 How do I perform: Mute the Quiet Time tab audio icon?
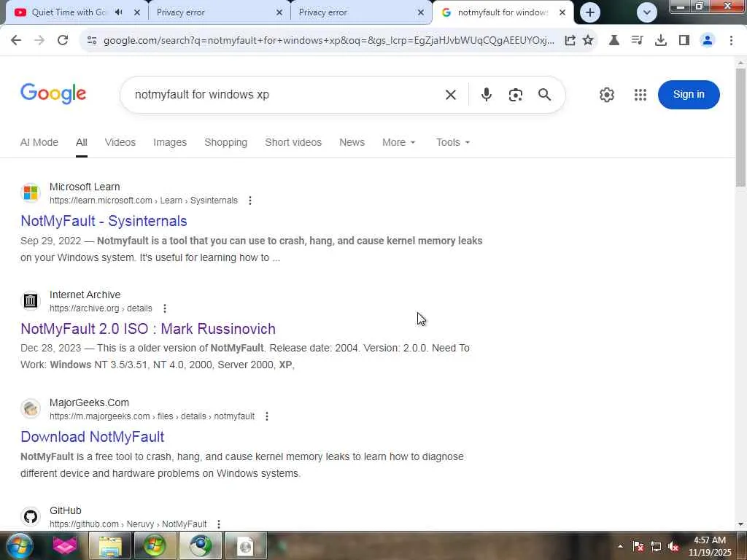click(119, 12)
